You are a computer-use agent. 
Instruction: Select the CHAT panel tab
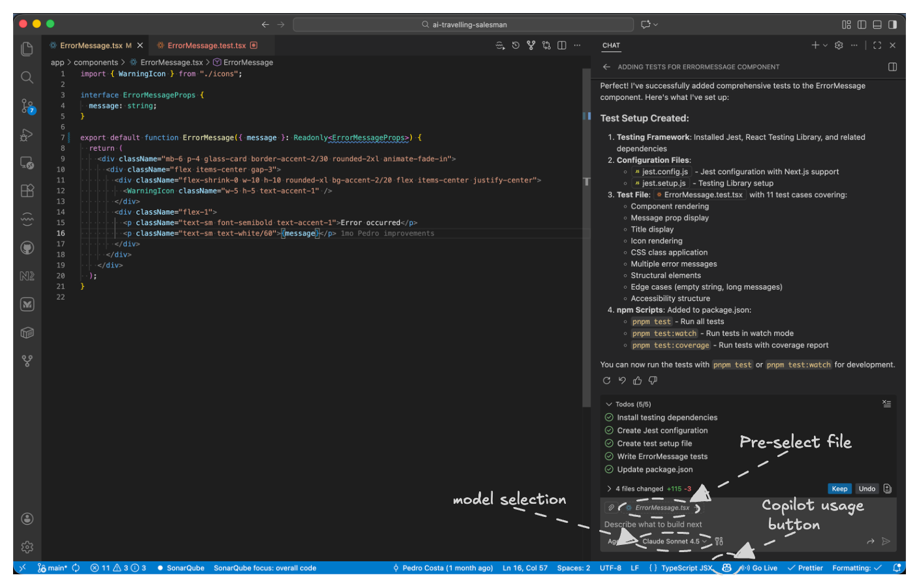point(610,45)
